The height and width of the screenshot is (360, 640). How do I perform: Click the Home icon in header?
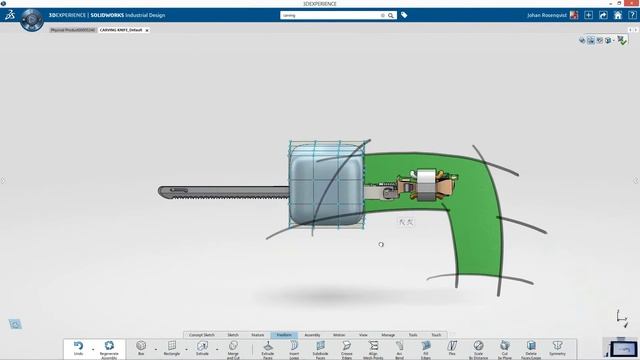(618, 15)
